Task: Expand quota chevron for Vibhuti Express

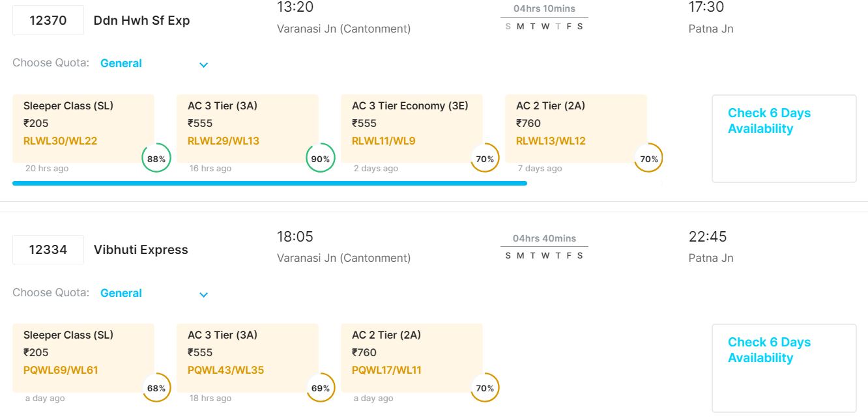Action: pyautogui.click(x=203, y=294)
